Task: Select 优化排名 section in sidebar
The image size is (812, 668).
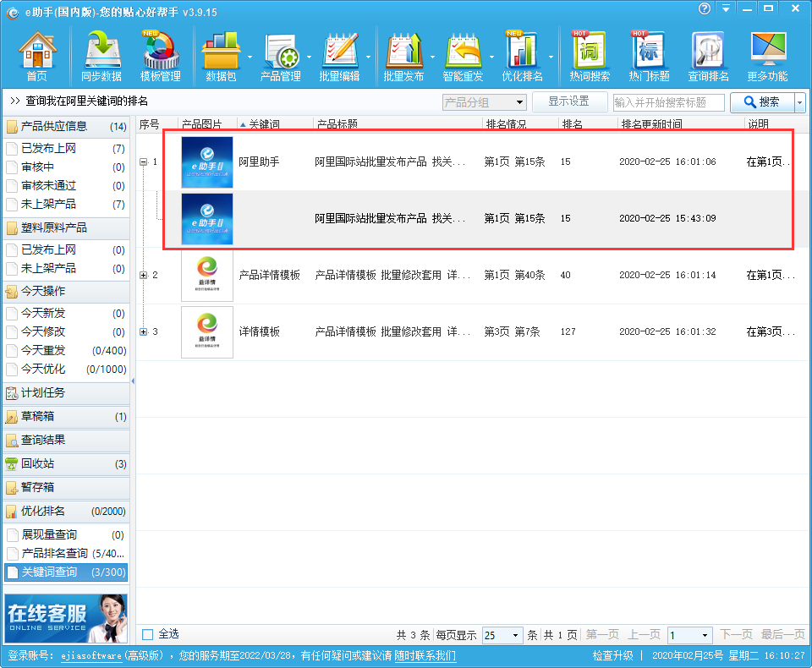Action: click(66, 511)
